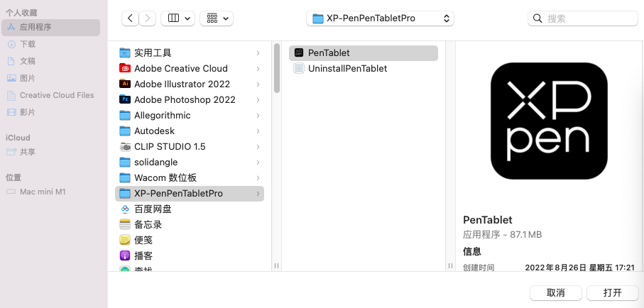Select the 实用工具 folder
Screen dimensions: 644x308
tap(190, 53)
